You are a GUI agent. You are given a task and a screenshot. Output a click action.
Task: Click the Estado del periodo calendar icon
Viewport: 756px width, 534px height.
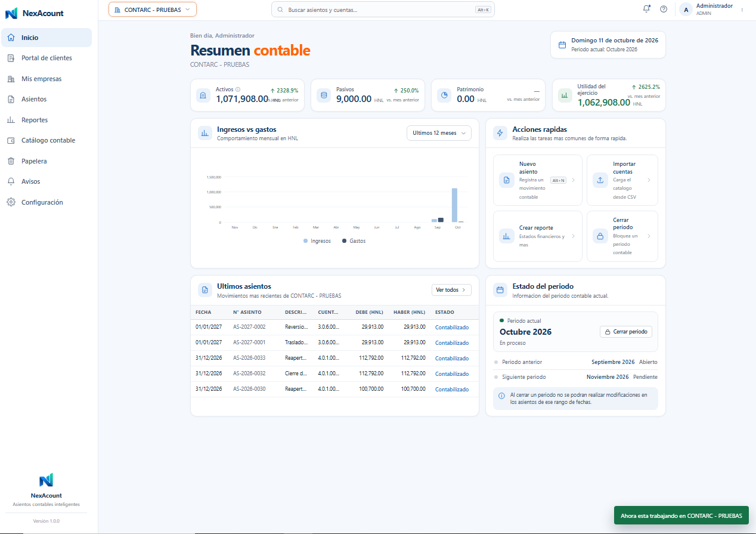point(500,290)
